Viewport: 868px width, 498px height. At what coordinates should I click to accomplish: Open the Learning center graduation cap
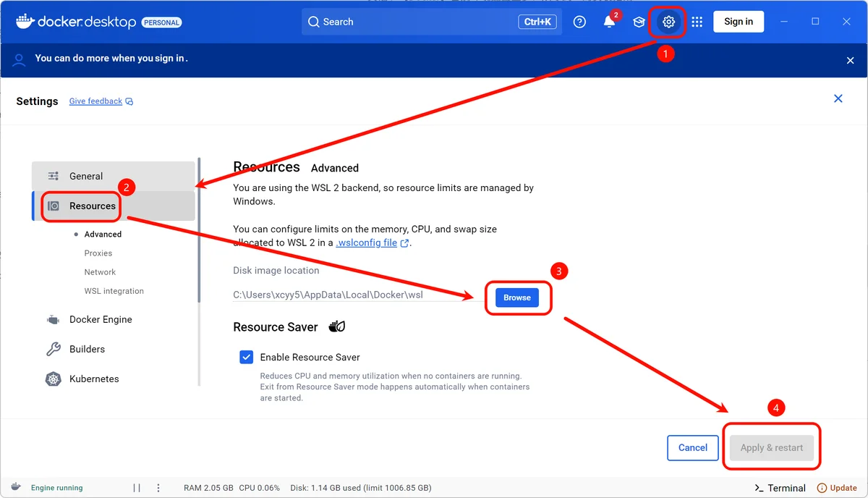[x=639, y=22]
